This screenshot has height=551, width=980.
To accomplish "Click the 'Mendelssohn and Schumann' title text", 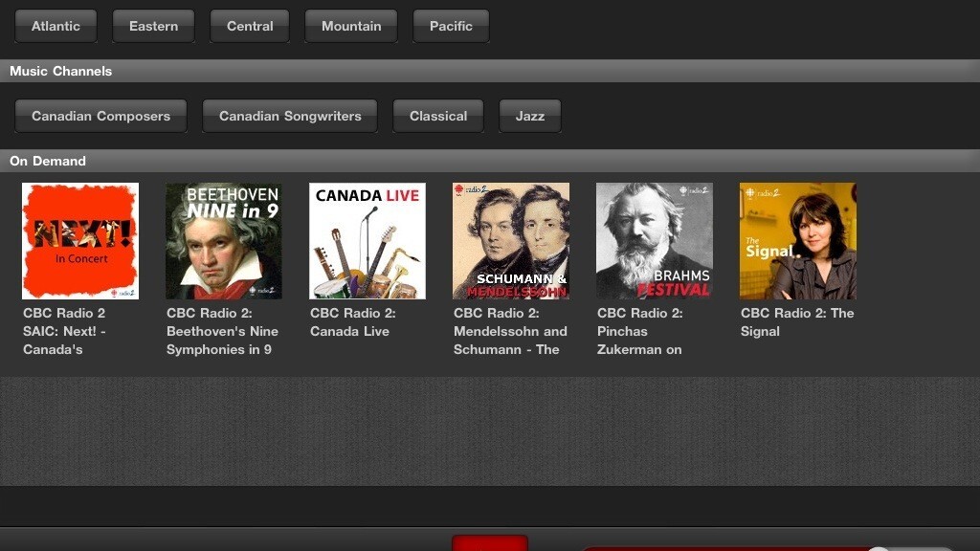I will (511, 331).
